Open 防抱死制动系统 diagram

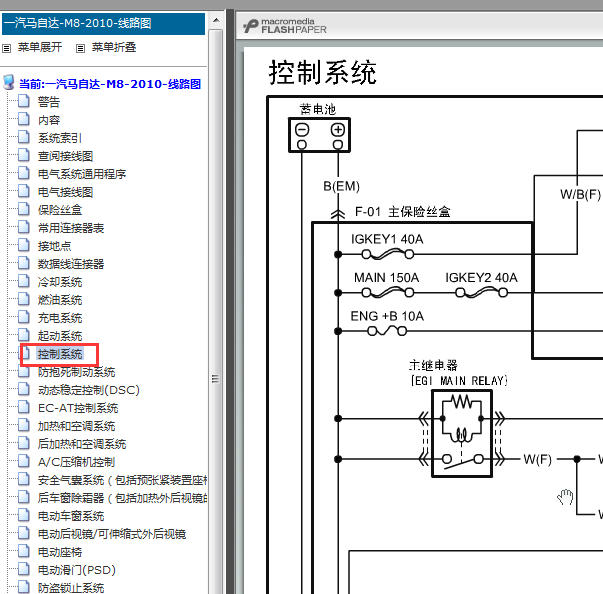point(77,372)
